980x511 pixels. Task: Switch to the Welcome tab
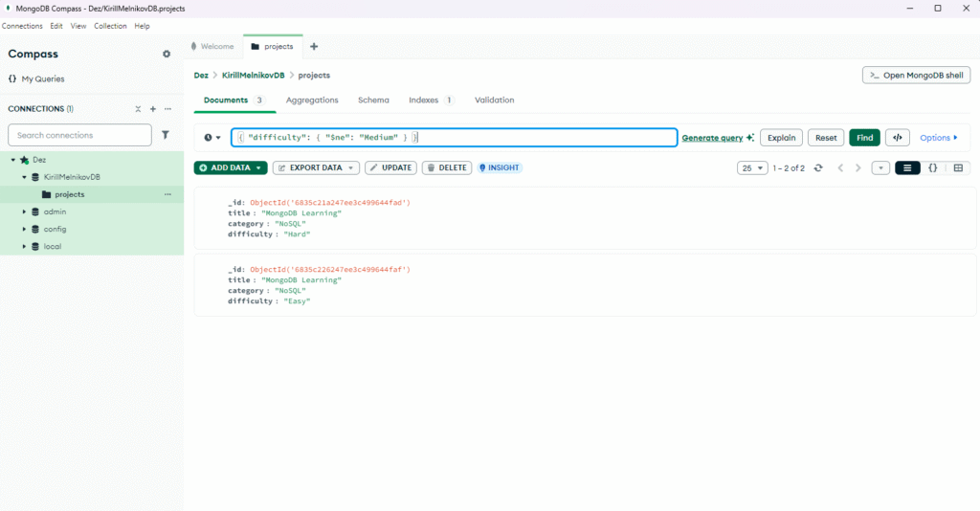tap(212, 46)
